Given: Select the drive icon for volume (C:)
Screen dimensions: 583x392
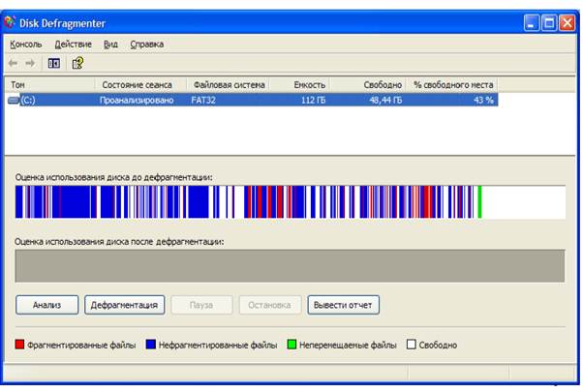Looking at the screenshot, I should [14, 100].
